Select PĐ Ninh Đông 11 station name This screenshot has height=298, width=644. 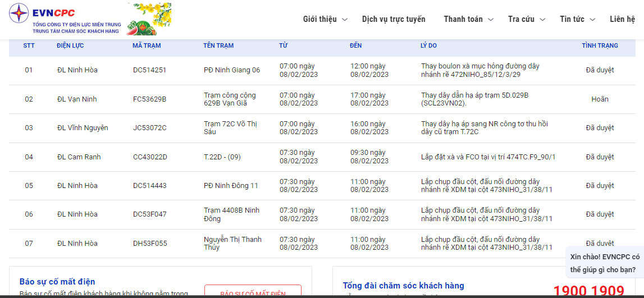[231, 186]
